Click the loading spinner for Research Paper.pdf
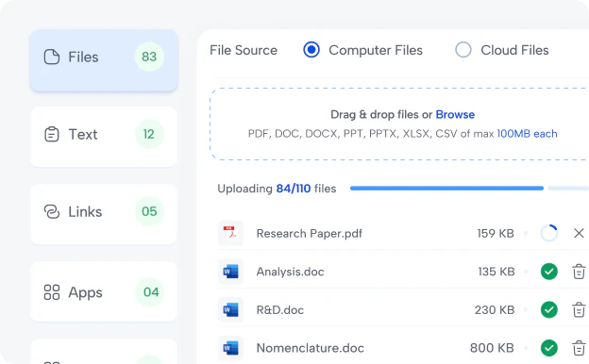The image size is (589, 364). [548, 233]
